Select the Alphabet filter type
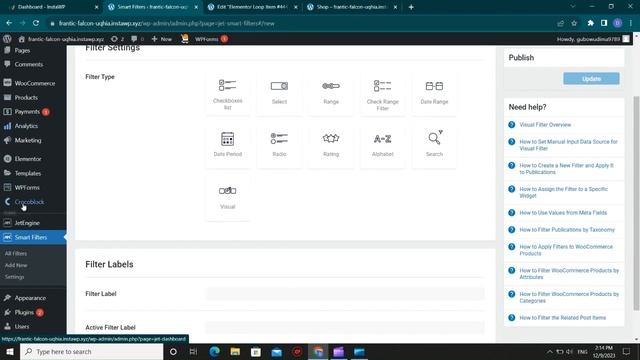The width and height of the screenshot is (640, 360). (x=382, y=147)
